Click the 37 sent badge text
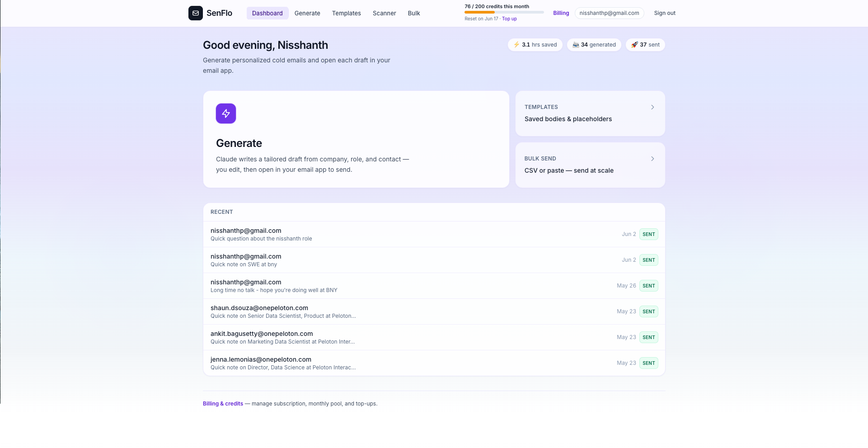 point(650,45)
